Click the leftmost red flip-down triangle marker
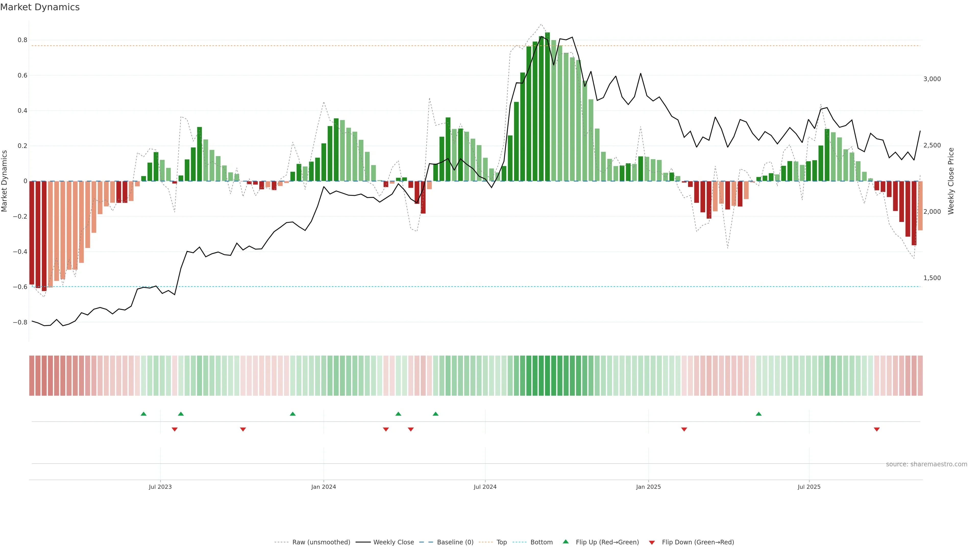This screenshot has height=551, width=980. (x=175, y=429)
